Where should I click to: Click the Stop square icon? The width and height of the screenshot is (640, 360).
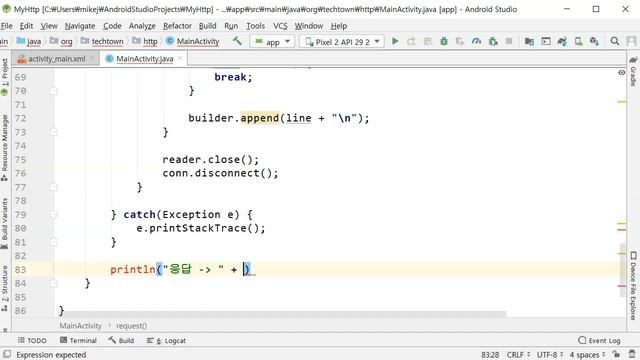tap(509, 41)
